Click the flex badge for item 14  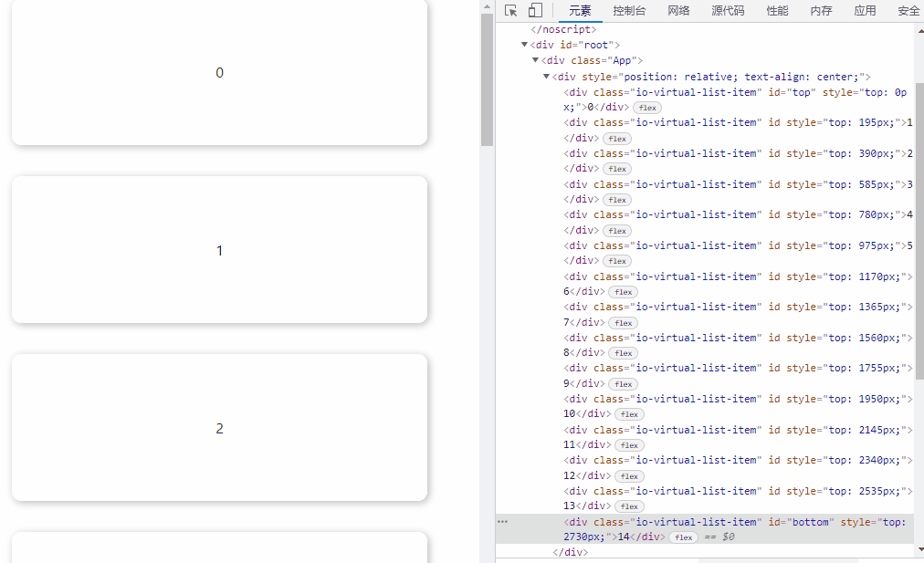click(x=684, y=537)
